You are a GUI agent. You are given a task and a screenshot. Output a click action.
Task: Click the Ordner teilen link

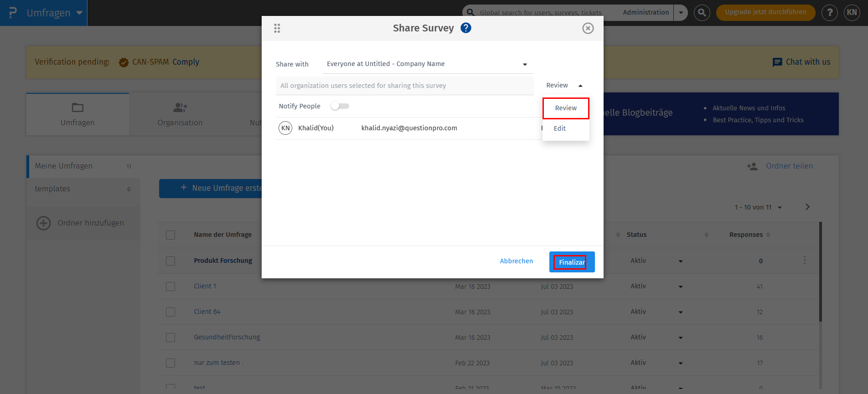pos(789,166)
